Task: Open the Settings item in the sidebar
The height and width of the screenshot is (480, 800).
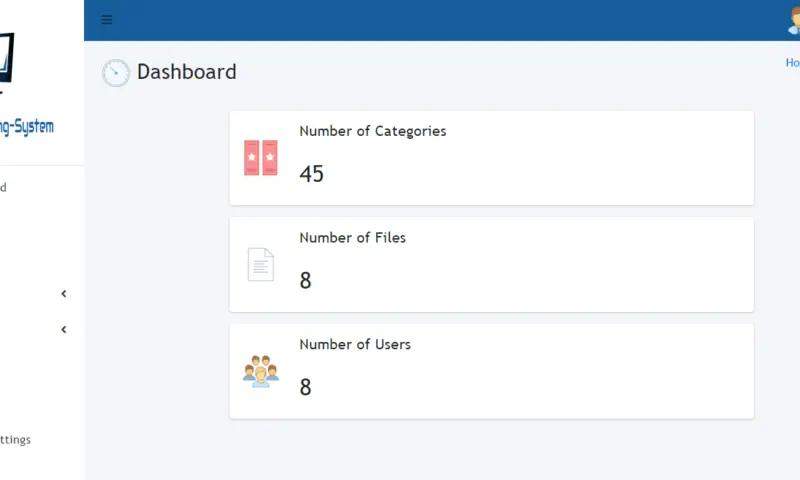Action: (x=15, y=439)
